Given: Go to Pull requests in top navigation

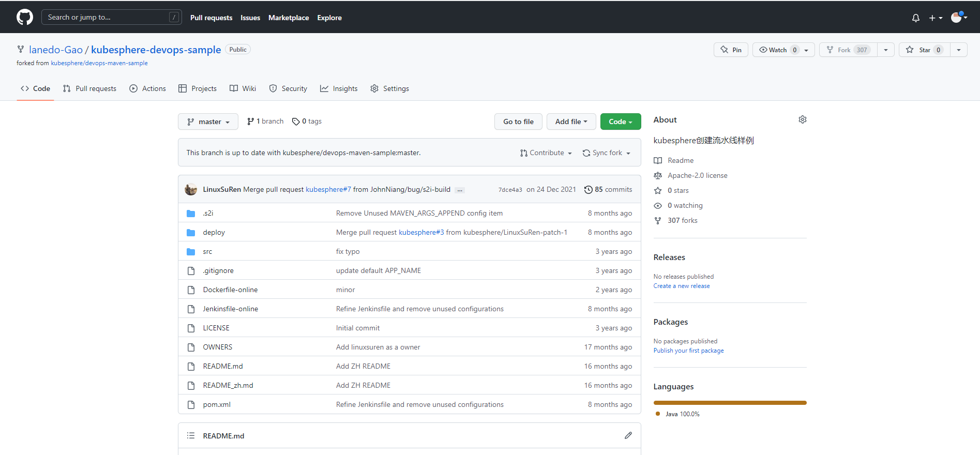Looking at the screenshot, I should coord(211,18).
